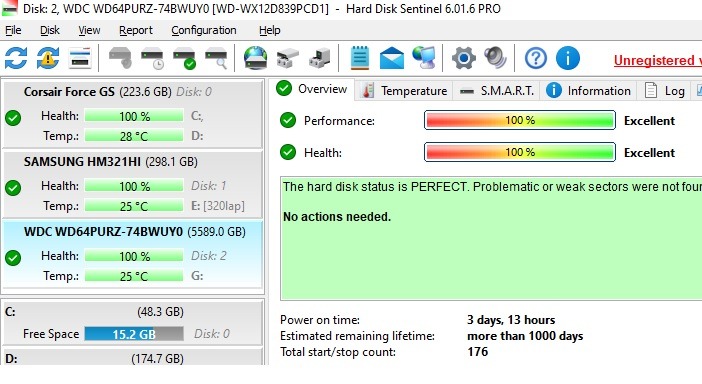Open help via question mark icon
Screen dimensions: 702x384
536,58
